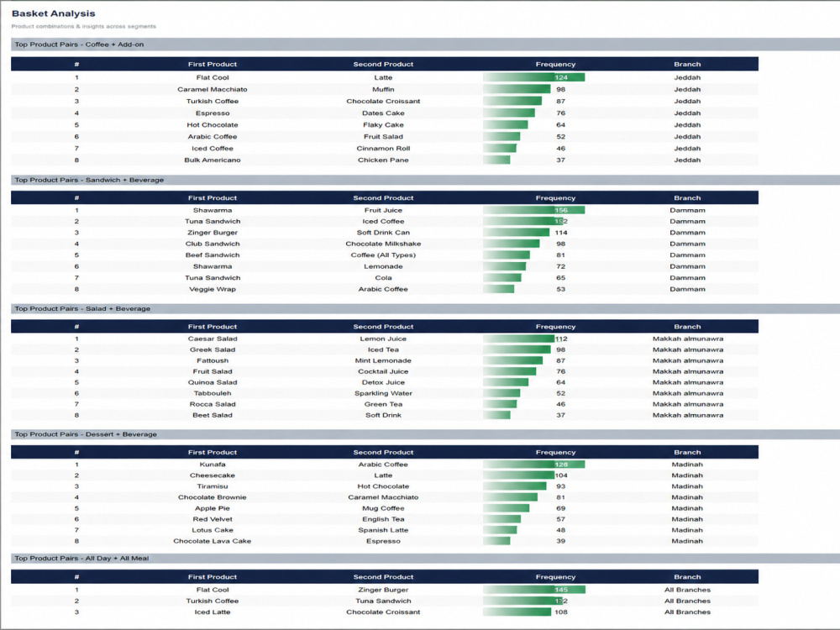Click the 'Cheesecake' cell
840x630 pixels.
click(x=213, y=475)
